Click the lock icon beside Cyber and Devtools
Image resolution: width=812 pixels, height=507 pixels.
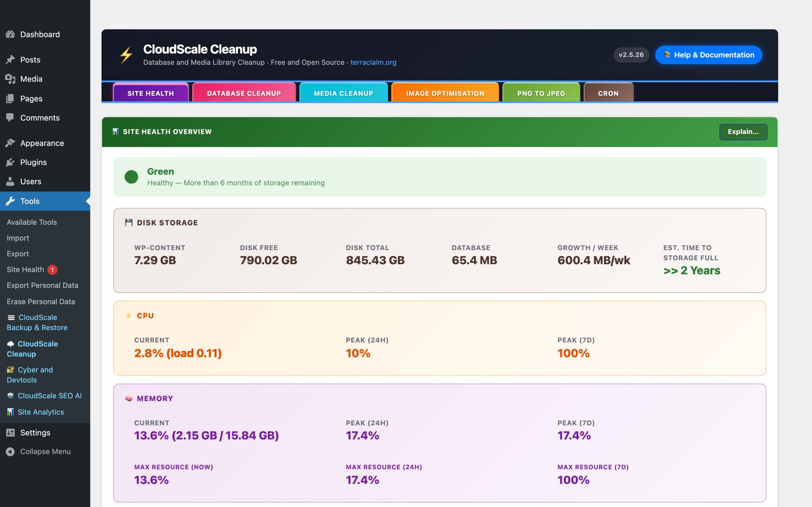pos(11,369)
